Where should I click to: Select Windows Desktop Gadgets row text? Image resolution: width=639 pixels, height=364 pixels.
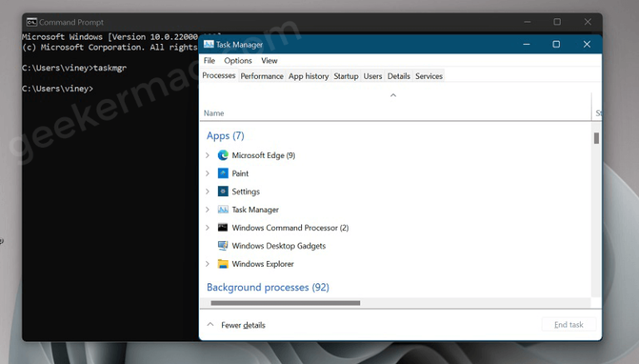(x=279, y=245)
